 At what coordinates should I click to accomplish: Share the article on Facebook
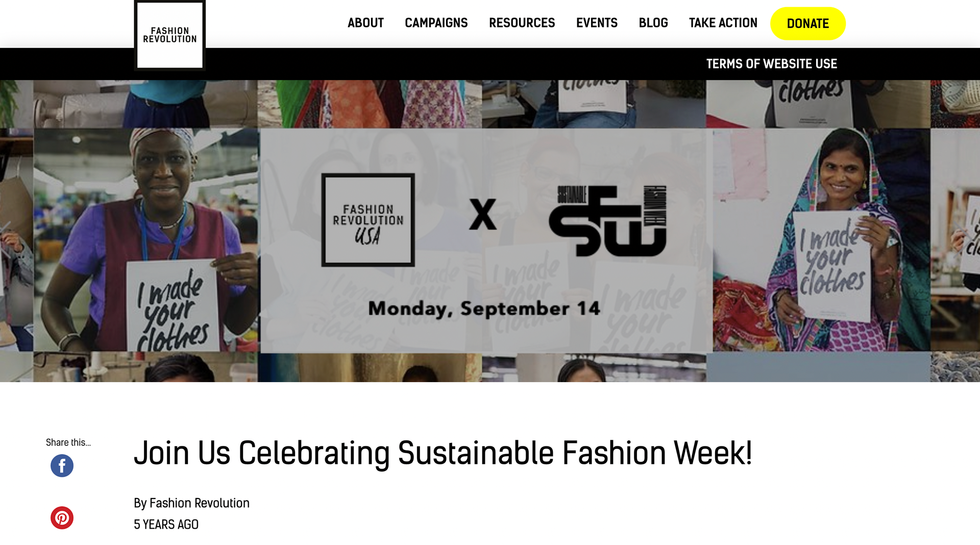(62, 466)
